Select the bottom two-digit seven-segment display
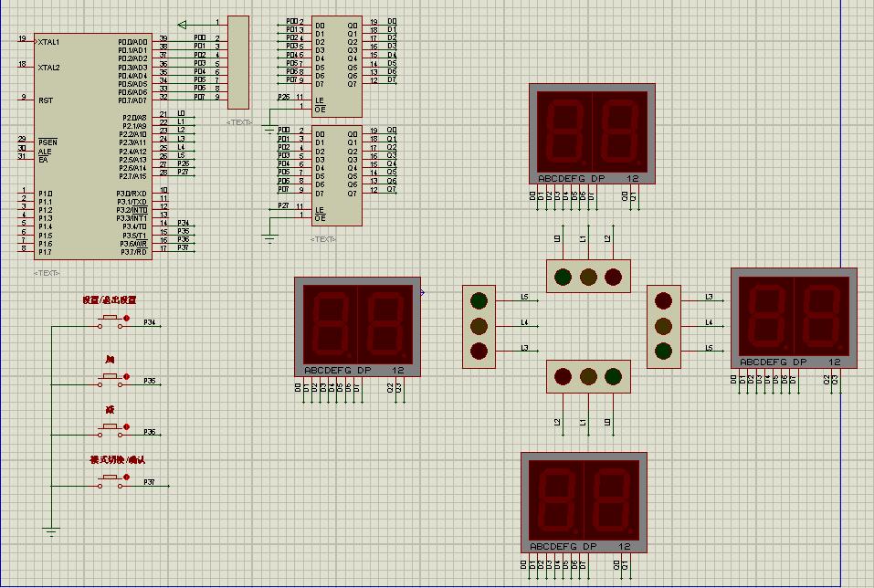 pos(584,502)
